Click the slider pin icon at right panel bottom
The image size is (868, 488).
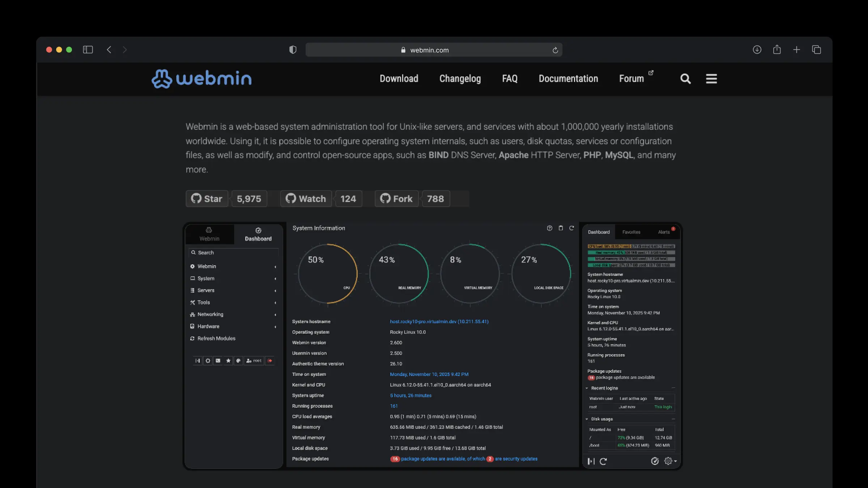tap(591, 461)
